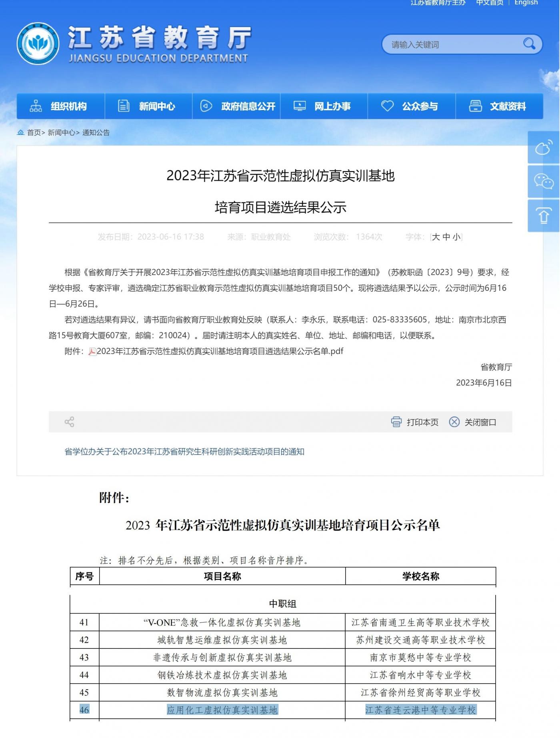Click cell 南京市莫愁中等专业学校

pos(421,658)
